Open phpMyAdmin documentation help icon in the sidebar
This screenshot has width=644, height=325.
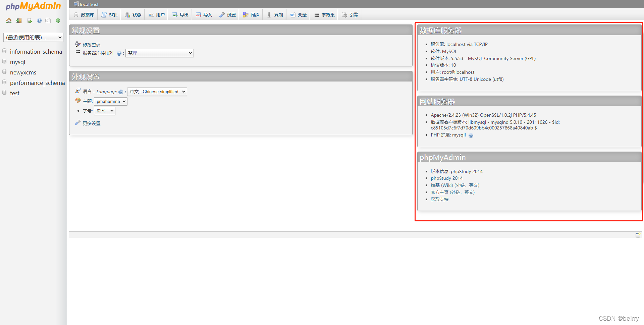[x=39, y=21]
